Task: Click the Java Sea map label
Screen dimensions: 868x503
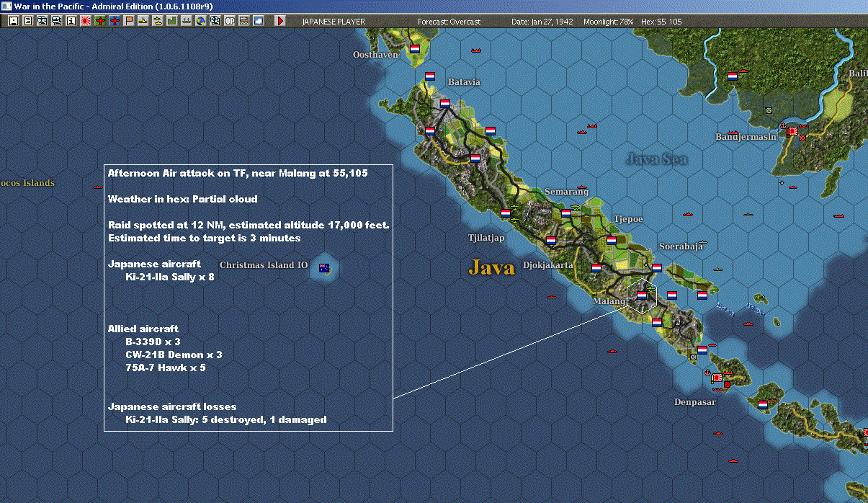Action: tap(656, 159)
